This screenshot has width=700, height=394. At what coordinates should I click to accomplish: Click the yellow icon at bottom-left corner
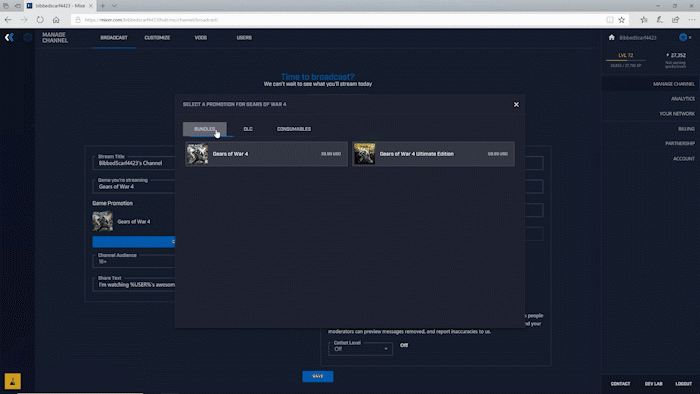tap(12, 381)
